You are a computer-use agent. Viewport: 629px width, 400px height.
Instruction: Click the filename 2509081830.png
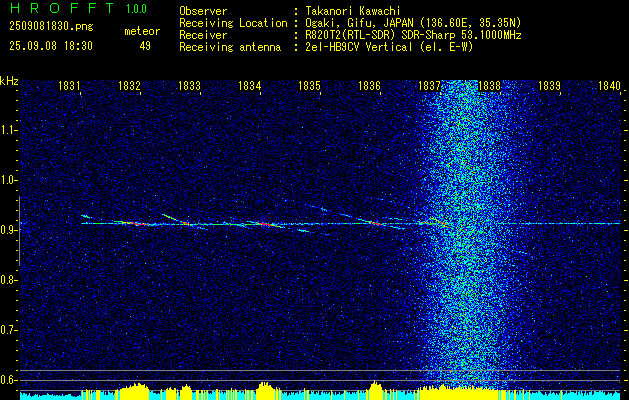51,27
